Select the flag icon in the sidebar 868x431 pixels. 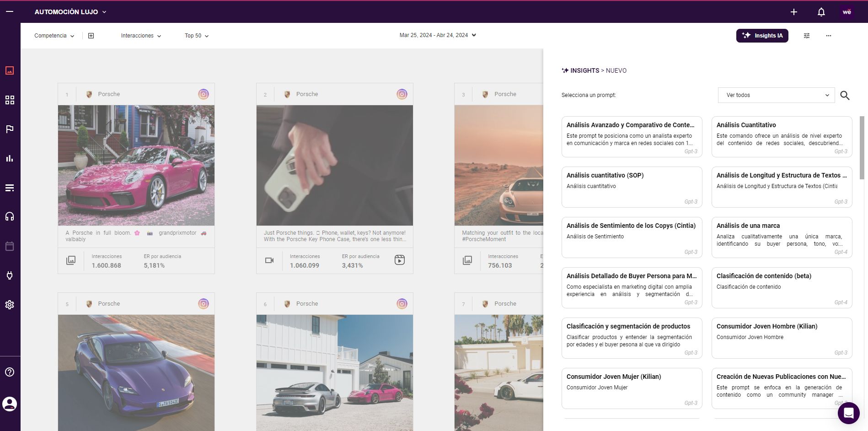(x=10, y=129)
